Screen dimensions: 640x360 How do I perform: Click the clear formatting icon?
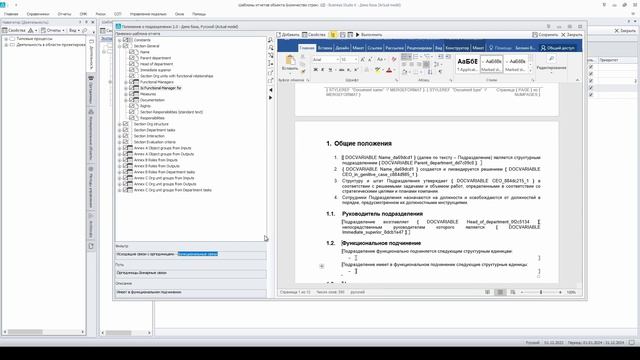394,60
